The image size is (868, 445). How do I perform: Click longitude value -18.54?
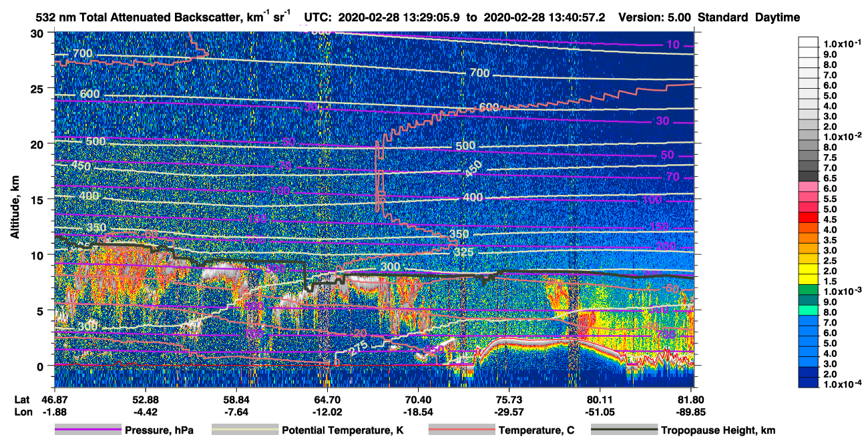tap(418, 412)
